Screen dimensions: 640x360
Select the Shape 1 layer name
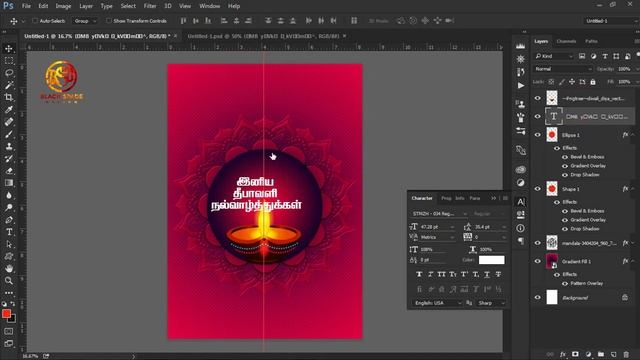pyautogui.click(x=570, y=189)
